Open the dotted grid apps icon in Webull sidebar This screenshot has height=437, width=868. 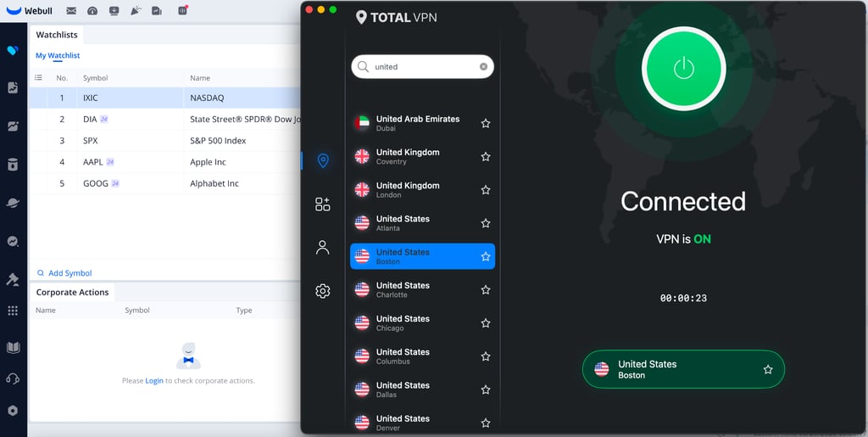coord(13,311)
